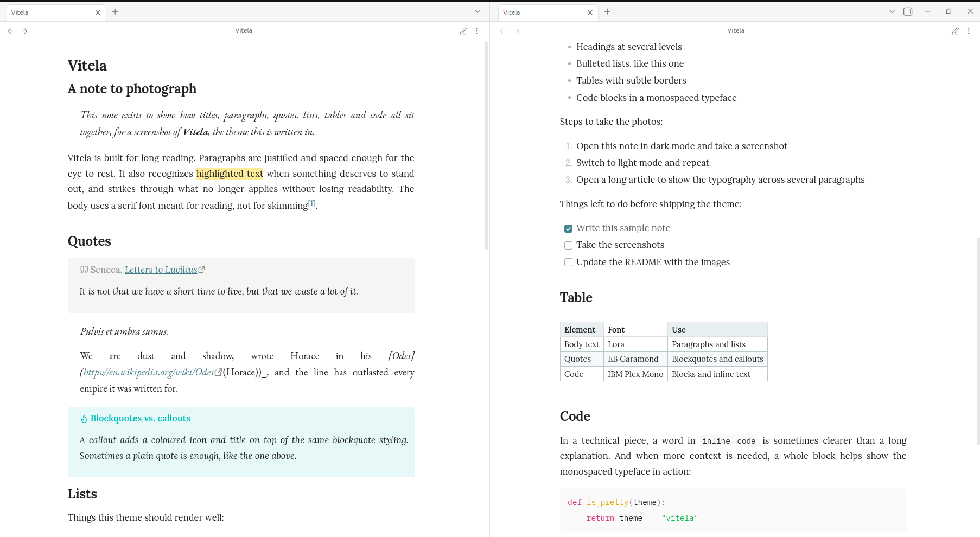Click the 'Lists' heading
Viewport: 980px width, 537px height.
(x=82, y=494)
